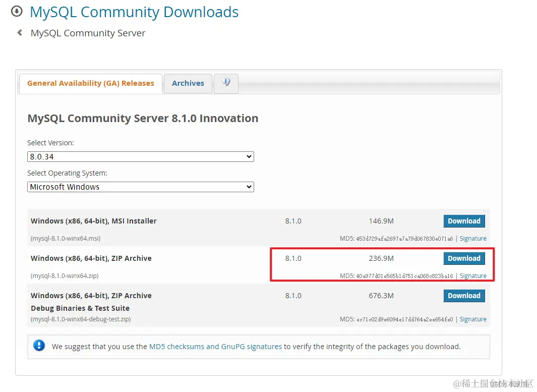Click the blue info icon in the suggestion box
Image resolution: width=537 pixels, height=392 pixels.
click(x=39, y=346)
